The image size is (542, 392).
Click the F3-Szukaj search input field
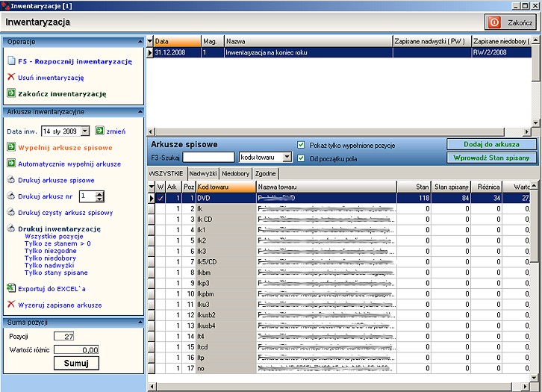click(x=208, y=158)
